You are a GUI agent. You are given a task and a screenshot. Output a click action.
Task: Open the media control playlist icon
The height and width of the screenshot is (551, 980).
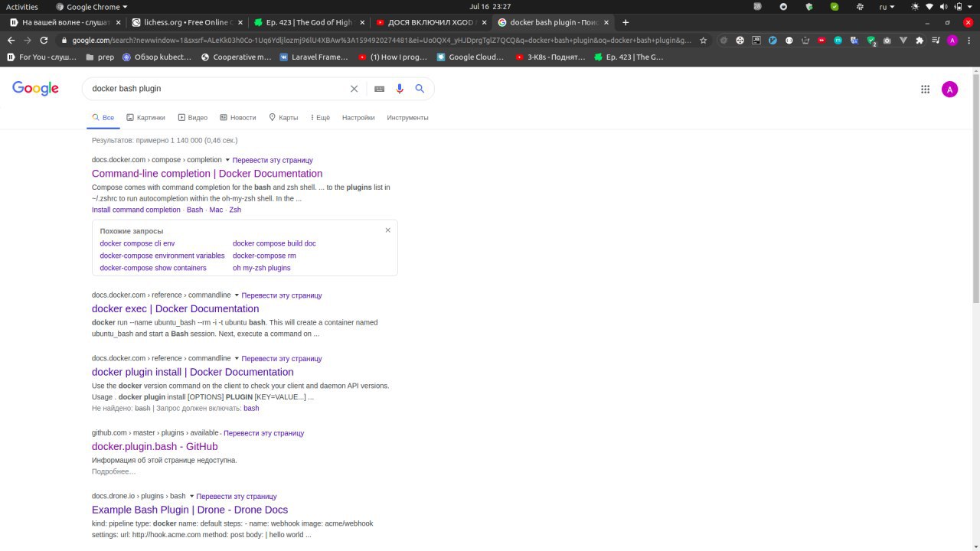point(936,40)
